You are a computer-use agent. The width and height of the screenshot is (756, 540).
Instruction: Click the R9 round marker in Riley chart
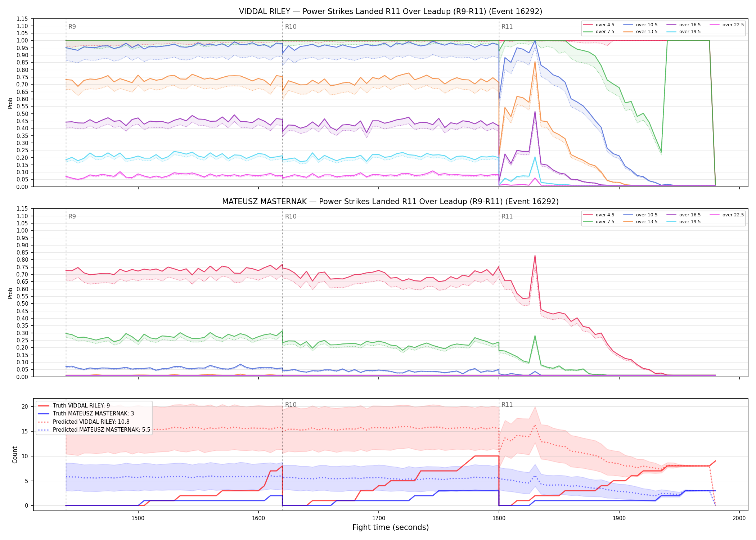72,27
